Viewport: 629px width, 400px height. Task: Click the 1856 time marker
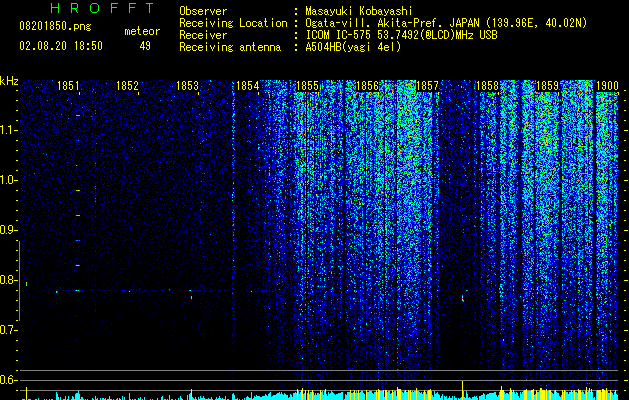pos(367,86)
